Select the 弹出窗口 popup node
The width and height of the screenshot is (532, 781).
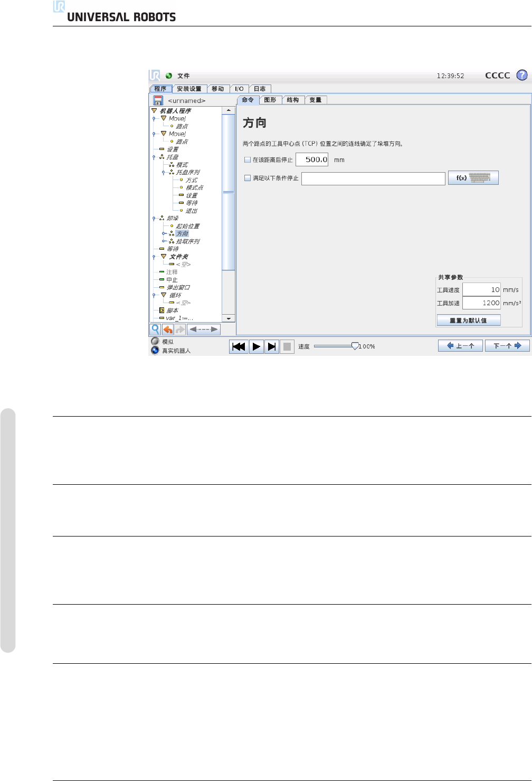(178, 287)
